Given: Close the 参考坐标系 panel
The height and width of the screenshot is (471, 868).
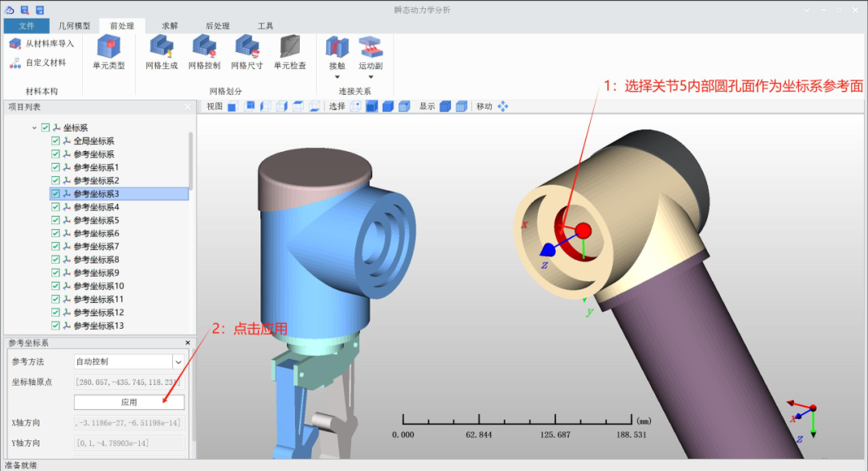Looking at the screenshot, I should tap(187, 342).
